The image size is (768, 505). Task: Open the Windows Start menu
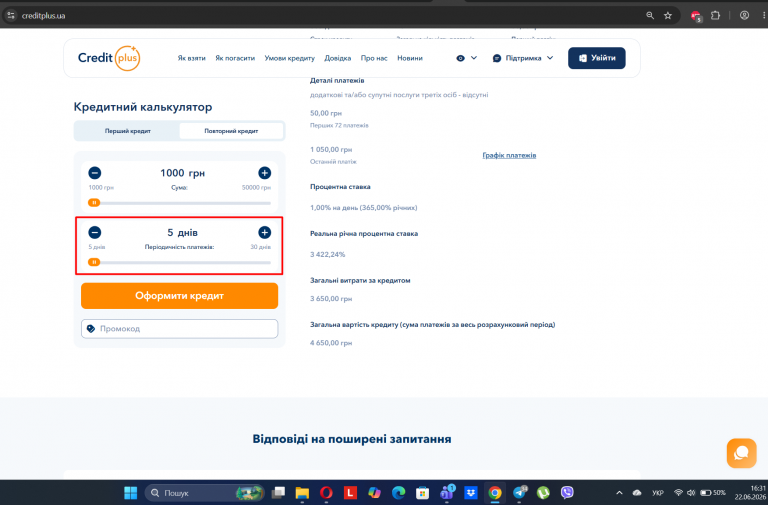tap(131, 493)
